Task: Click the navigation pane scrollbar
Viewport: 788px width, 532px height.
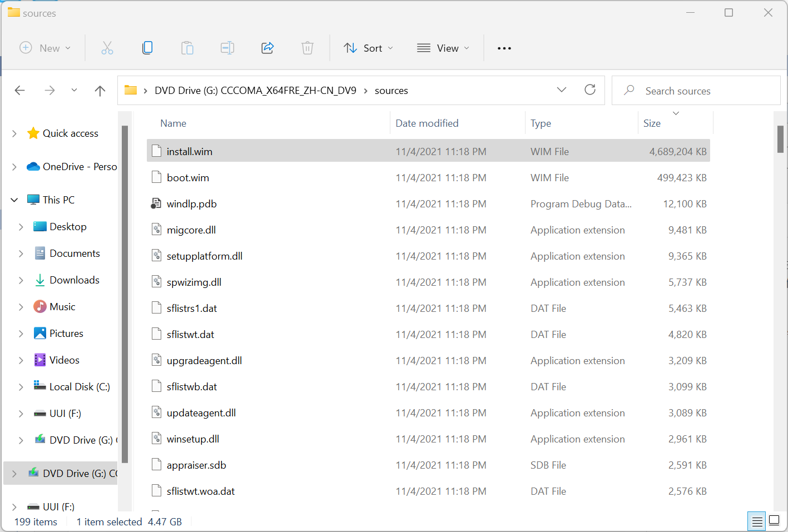Action: (x=125, y=295)
